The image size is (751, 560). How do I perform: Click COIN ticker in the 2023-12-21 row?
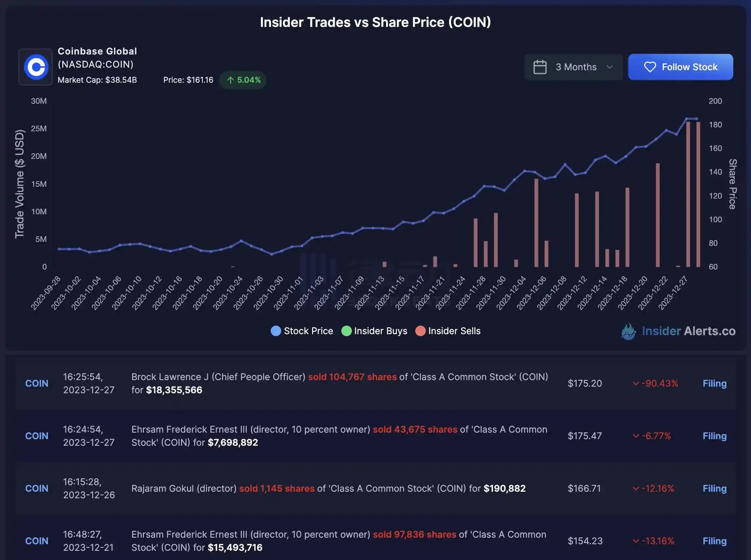[37, 541]
